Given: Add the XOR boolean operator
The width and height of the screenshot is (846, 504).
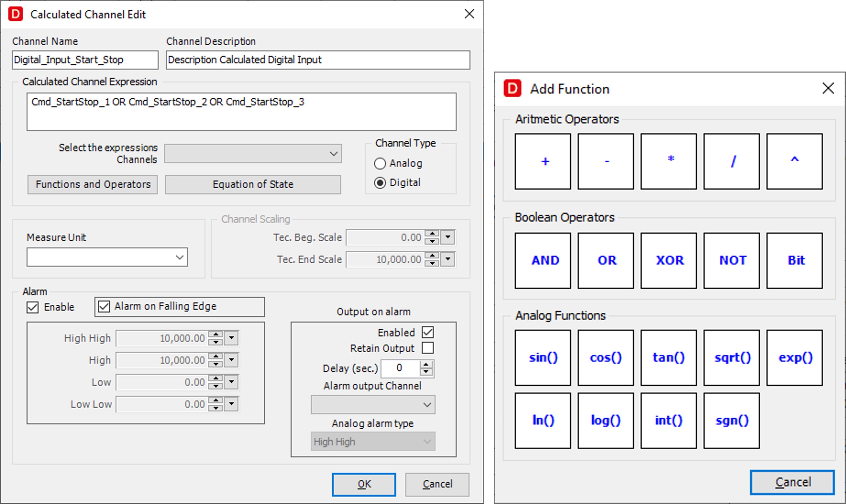Looking at the screenshot, I should 668,261.
